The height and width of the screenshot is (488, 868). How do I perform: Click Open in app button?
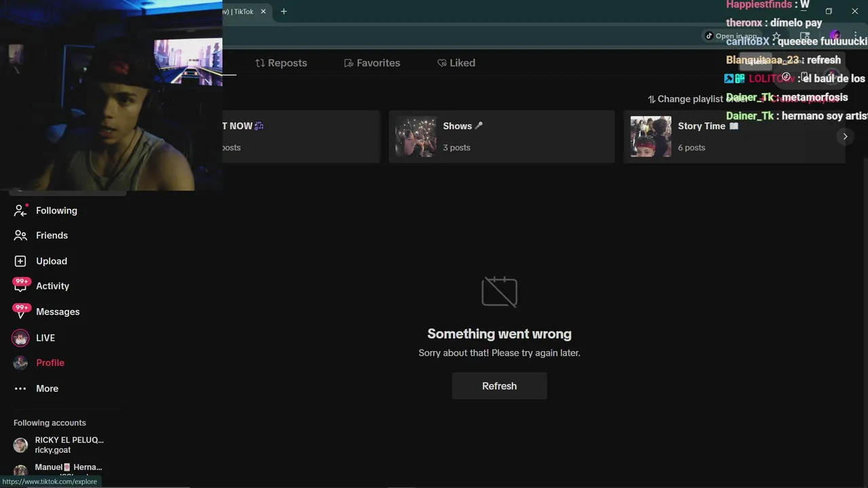pos(731,36)
